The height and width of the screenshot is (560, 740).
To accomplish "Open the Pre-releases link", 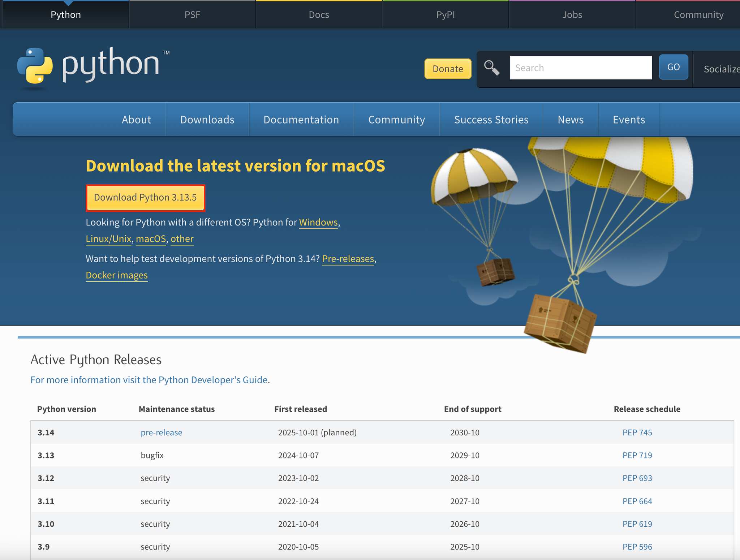I will pos(348,259).
